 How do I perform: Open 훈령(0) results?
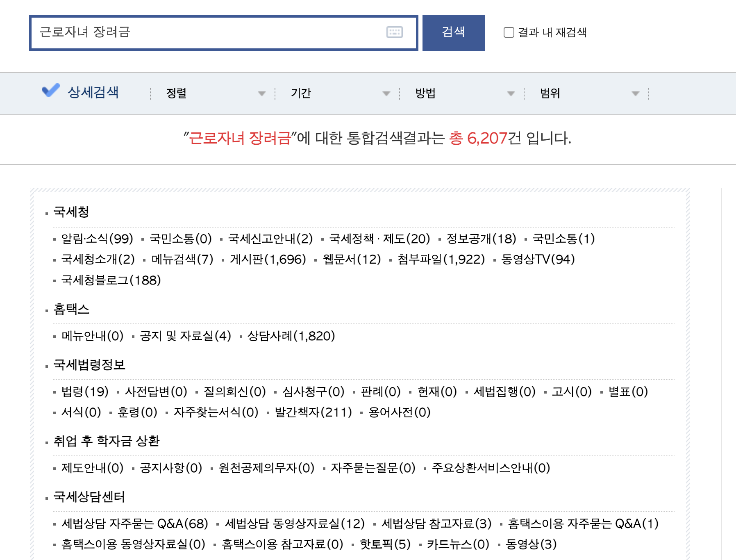[137, 412]
